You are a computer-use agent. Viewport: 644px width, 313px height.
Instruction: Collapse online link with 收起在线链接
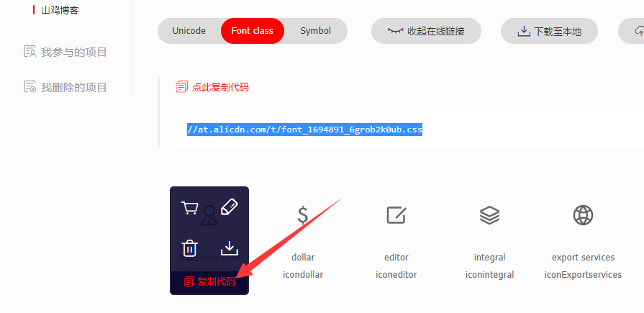[x=426, y=31]
